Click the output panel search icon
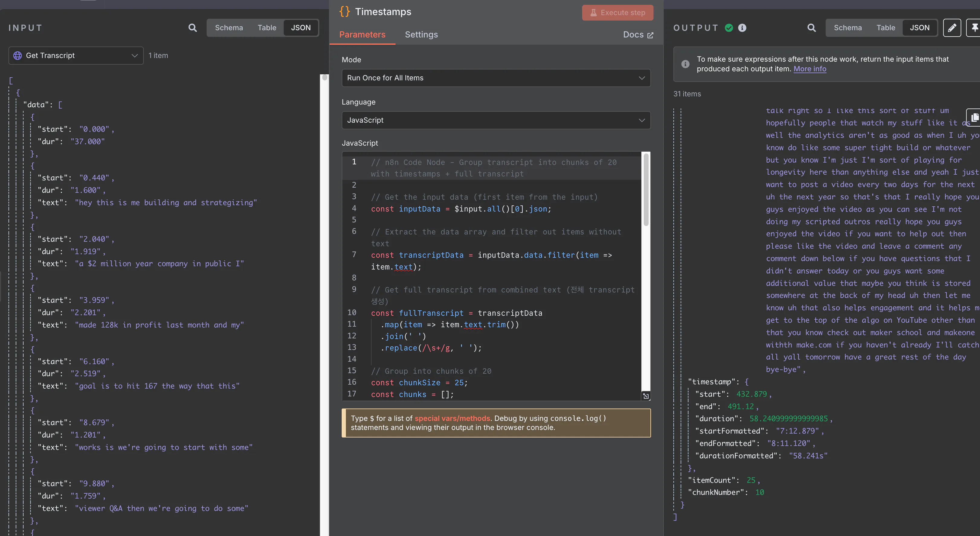The image size is (980, 536). pos(811,28)
